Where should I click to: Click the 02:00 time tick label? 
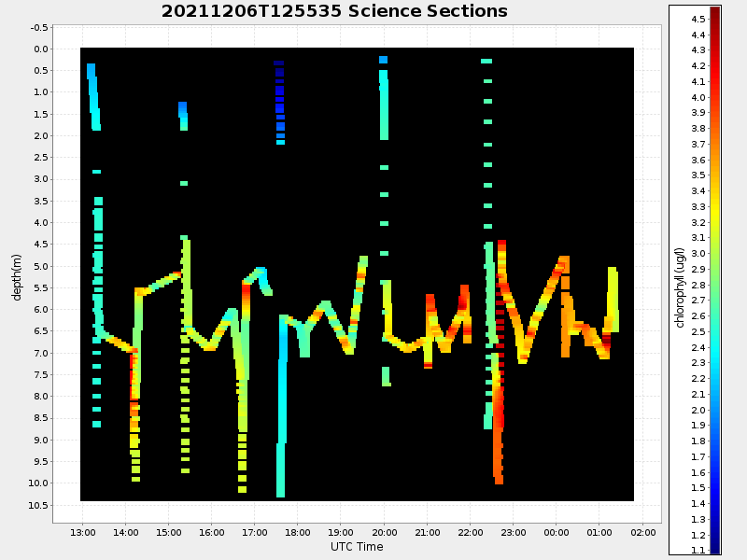643,532
